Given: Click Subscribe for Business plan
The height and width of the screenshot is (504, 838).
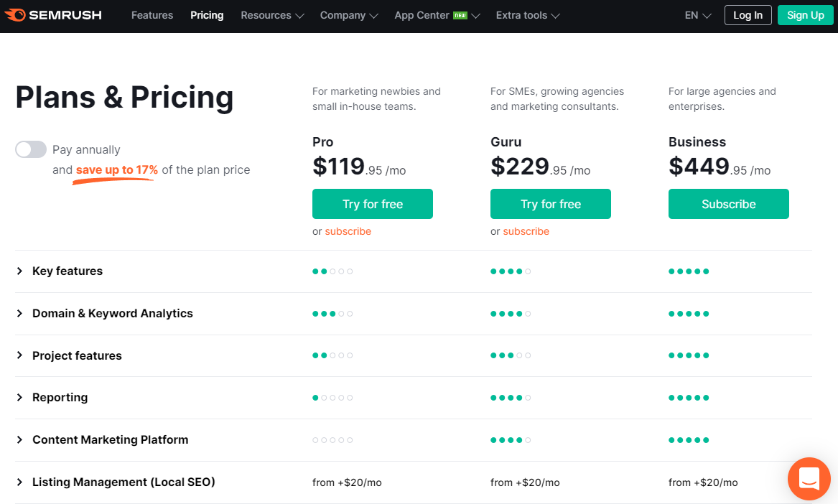Looking at the screenshot, I should tap(728, 204).
